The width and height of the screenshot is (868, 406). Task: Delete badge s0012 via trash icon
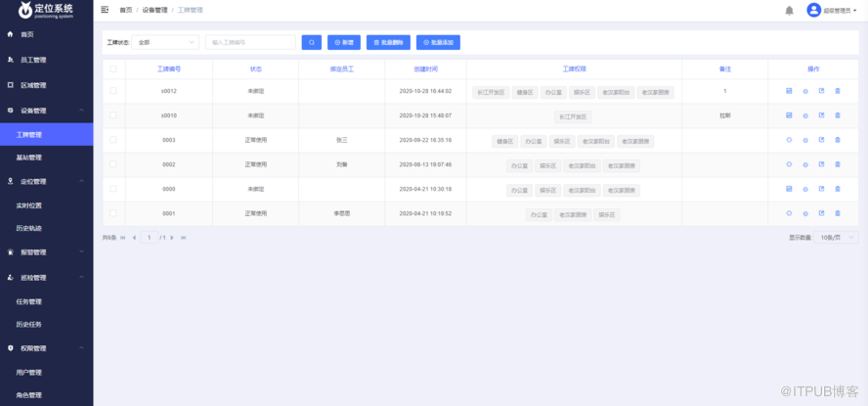(838, 91)
